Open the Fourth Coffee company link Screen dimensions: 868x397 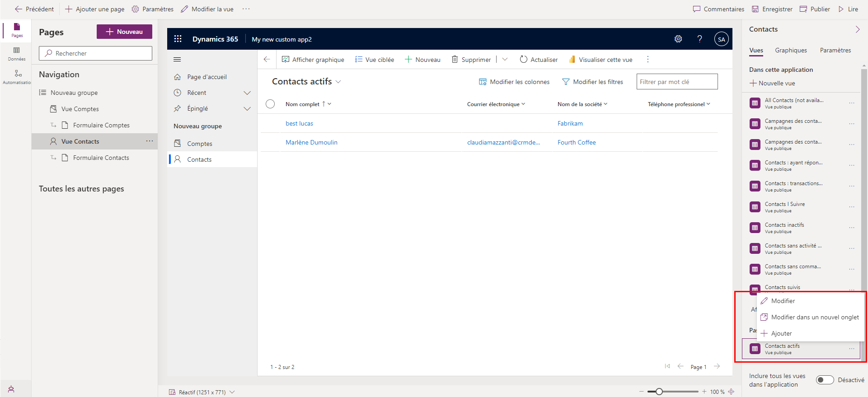pos(577,142)
